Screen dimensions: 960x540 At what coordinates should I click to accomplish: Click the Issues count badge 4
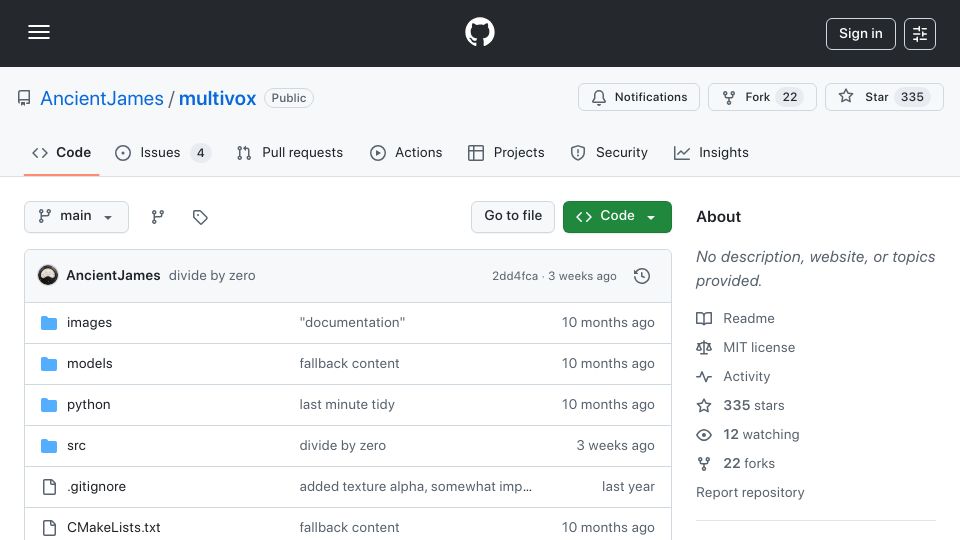(x=200, y=152)
